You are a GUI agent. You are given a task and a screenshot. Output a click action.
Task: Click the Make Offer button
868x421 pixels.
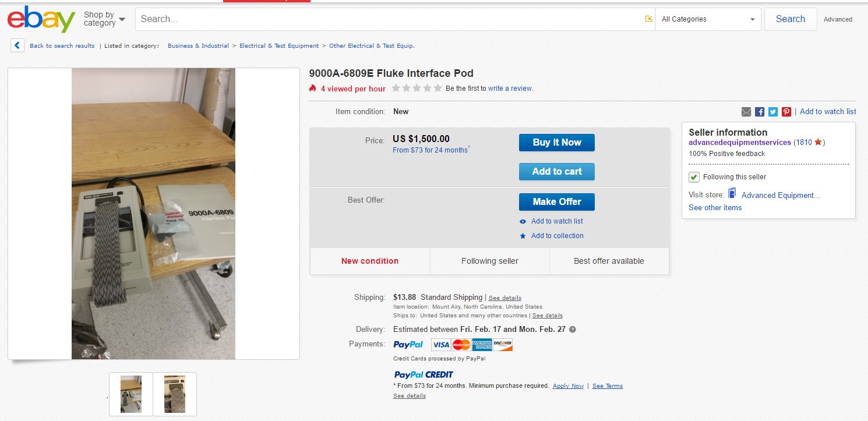point(557,201)
